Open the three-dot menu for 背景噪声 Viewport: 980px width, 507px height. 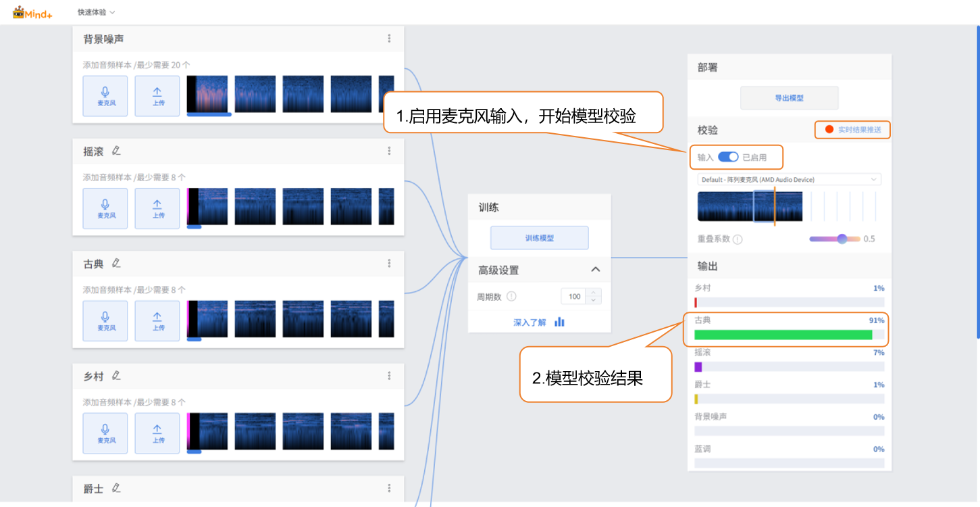click(389, 39)
